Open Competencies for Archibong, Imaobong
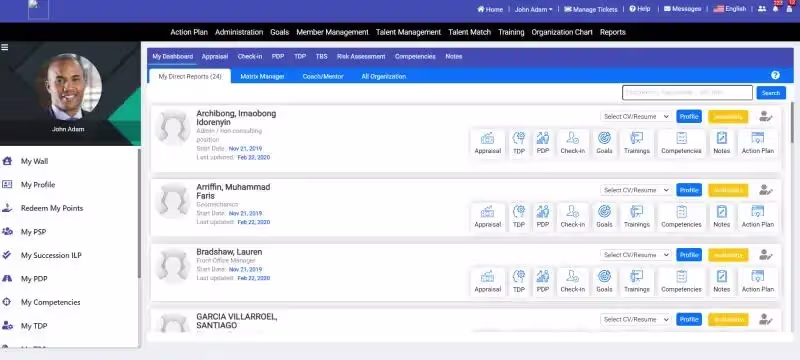The height and width of the screenshot is (360, 800). coord(681,143)
